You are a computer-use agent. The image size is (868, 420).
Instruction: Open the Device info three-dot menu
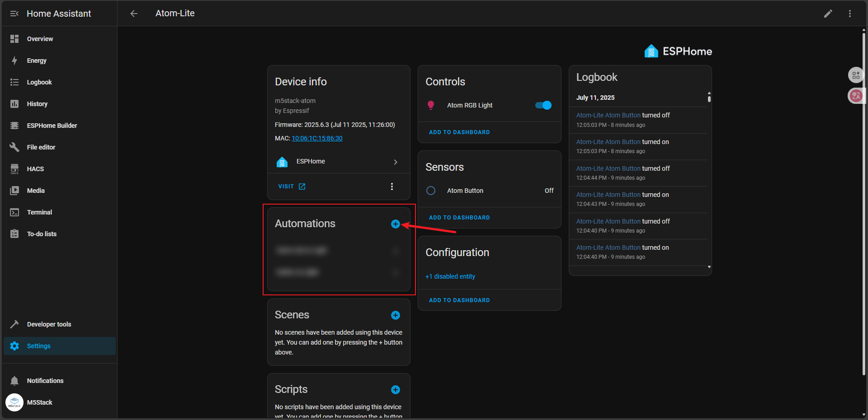392,187
